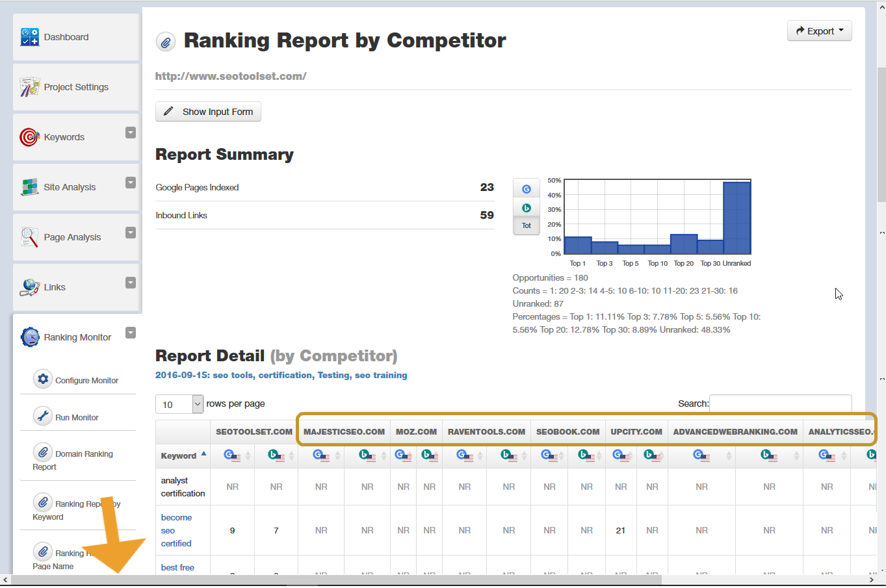Select the Tot chart toggle

527,225
